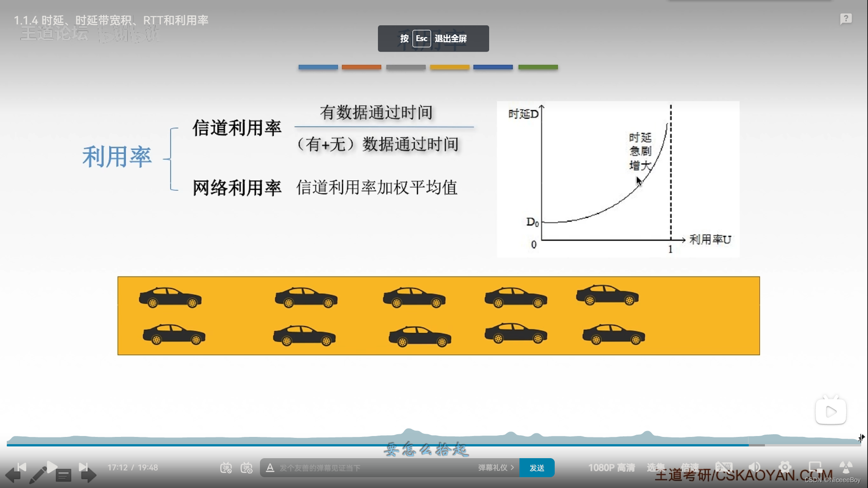Skip to the previous video
Viewport: 868px width, 488px height.
tap(22, 467)
